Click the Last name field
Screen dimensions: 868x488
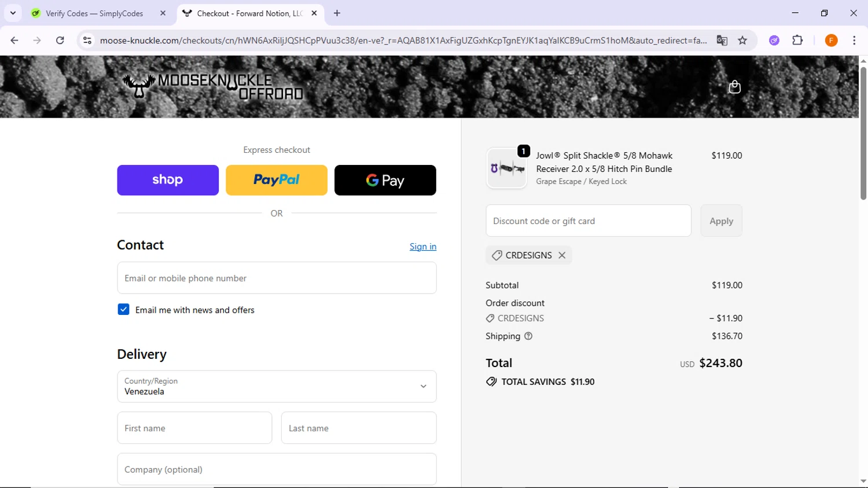[x=359, y=428]
